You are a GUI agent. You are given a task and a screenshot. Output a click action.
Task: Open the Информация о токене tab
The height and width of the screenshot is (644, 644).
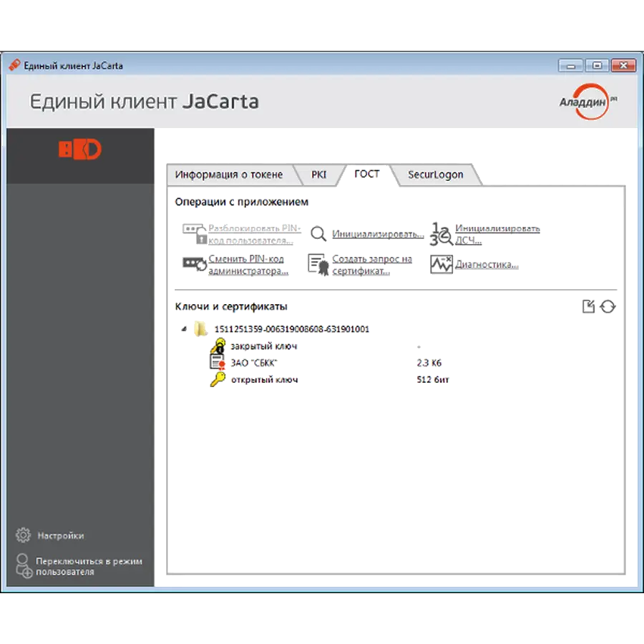[229, 175]
